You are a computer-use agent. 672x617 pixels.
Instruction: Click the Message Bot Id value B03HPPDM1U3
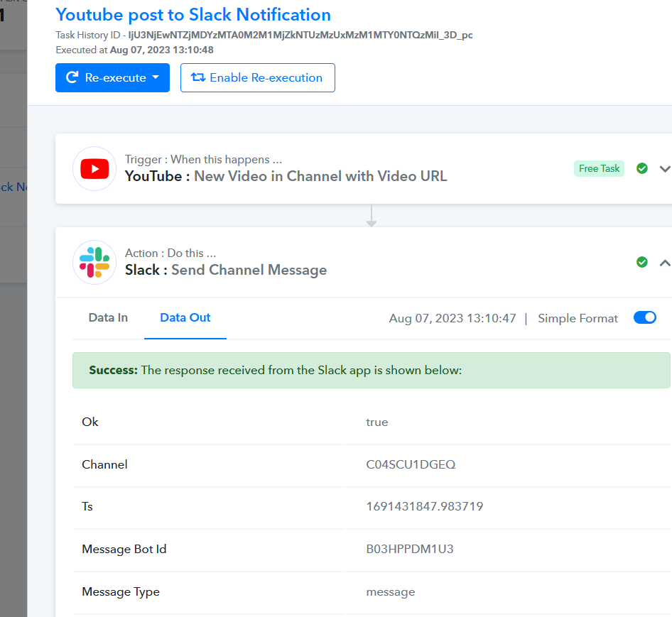click(x=409, y=549)
